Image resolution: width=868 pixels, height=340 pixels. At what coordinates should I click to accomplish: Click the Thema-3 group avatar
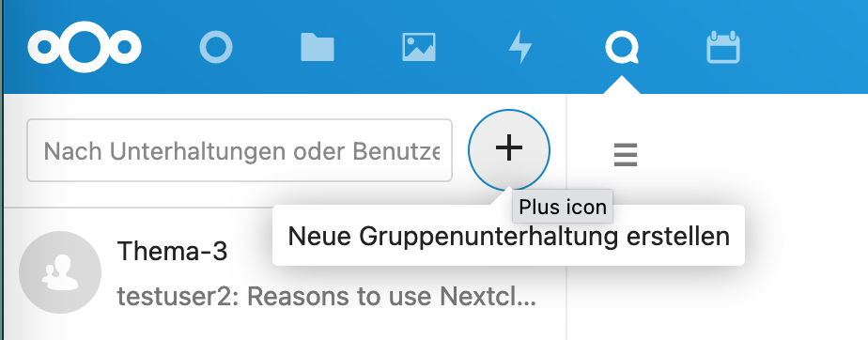60,272
